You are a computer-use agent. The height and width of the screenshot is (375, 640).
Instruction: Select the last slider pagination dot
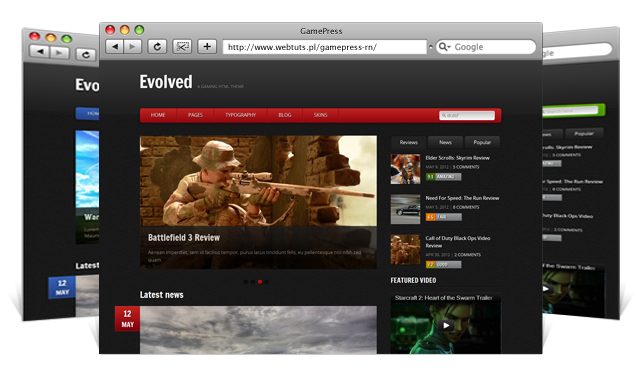point(267,282)
